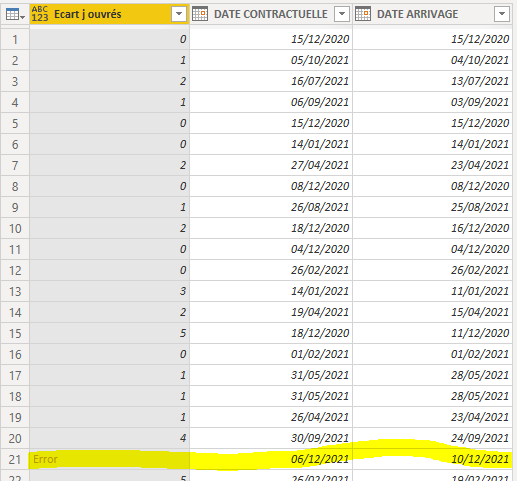
Task: Click Ecart value 5 in row 15
Action: point(109,333)
